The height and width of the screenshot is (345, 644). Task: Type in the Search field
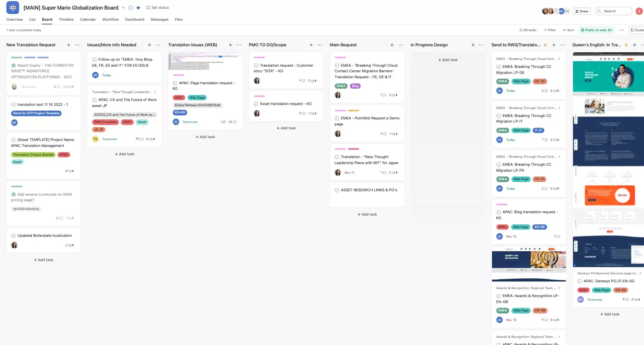(x=614, y=11)
